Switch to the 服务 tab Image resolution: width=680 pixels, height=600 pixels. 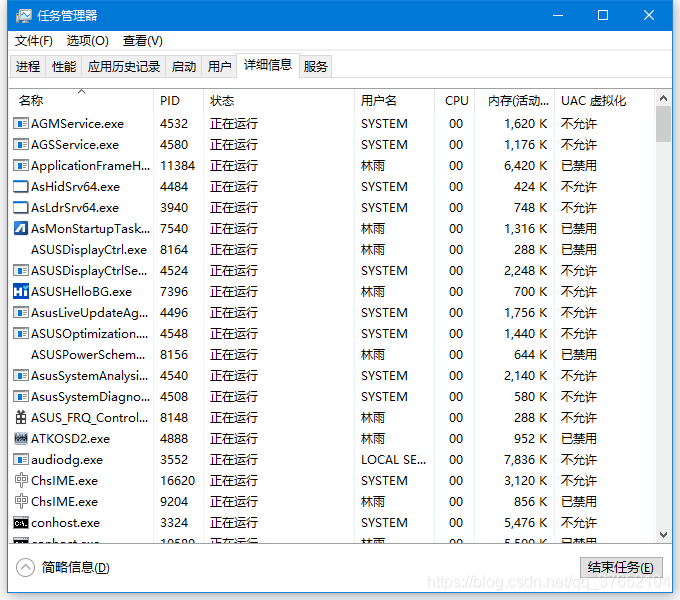[x=315, y=67]
